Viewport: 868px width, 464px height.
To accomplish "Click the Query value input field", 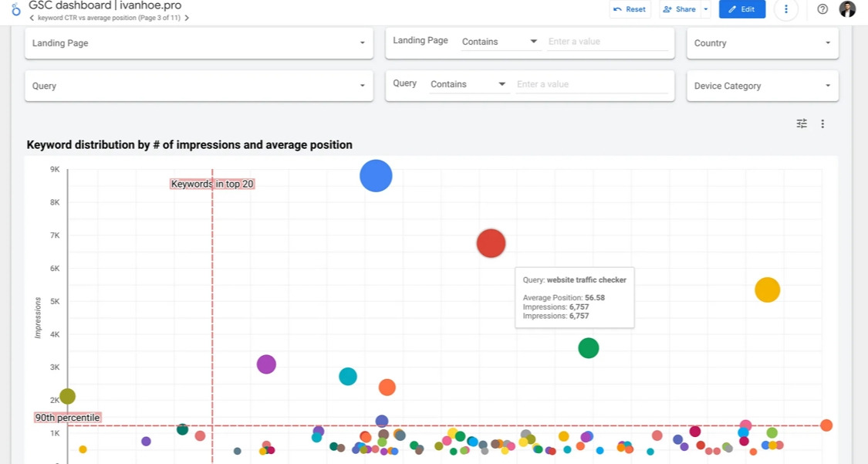I will pos(592,84).
